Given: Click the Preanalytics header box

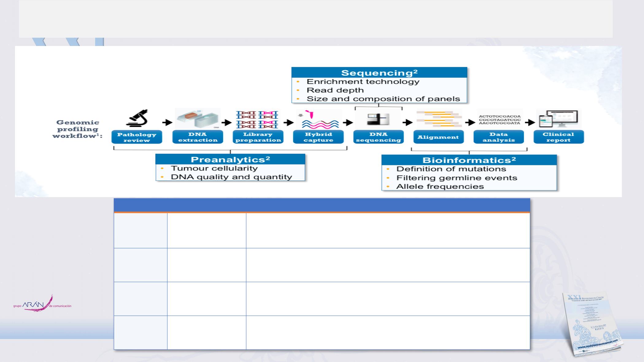Looking at the screenshot, I should click(230, 159).
